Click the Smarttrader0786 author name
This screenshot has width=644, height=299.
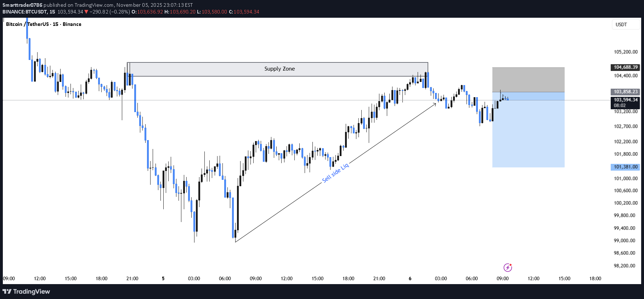[22, 5]
